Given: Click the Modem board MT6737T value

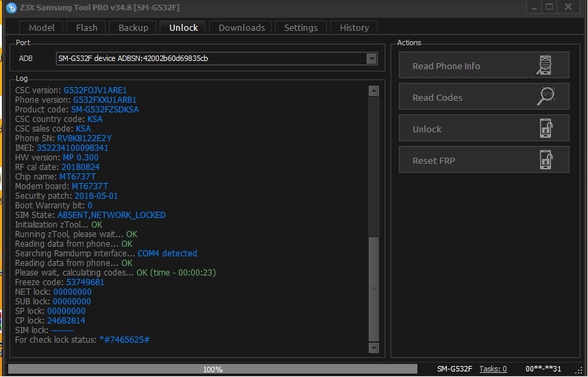Looking at the screenshot, I should click(90, 186).
